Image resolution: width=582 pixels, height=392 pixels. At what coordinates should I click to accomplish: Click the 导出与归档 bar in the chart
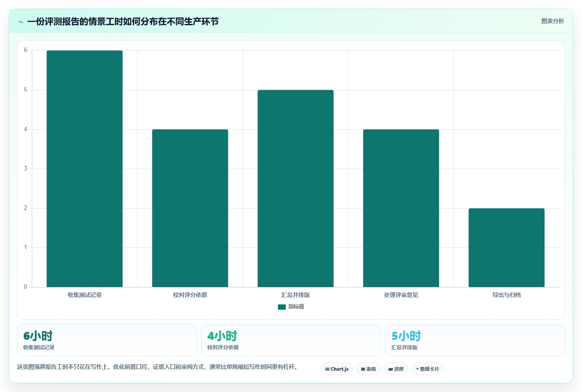[506, 248]
